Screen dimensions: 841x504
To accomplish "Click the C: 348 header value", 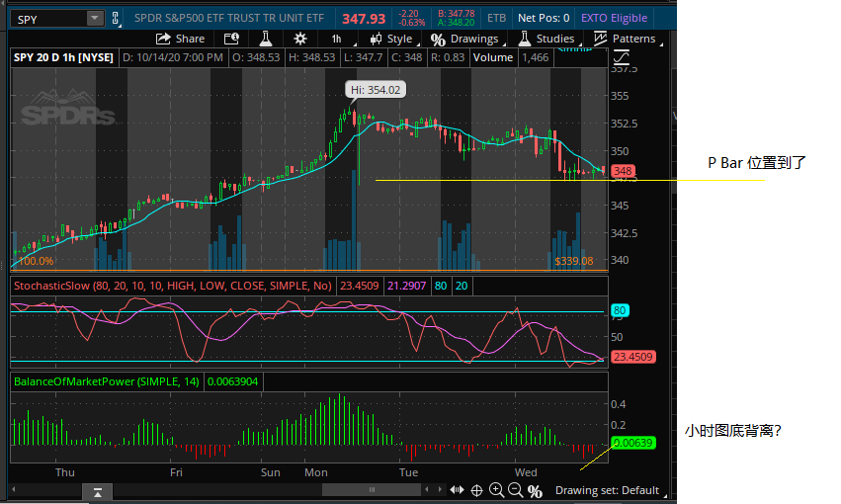I will coord(406,57).
